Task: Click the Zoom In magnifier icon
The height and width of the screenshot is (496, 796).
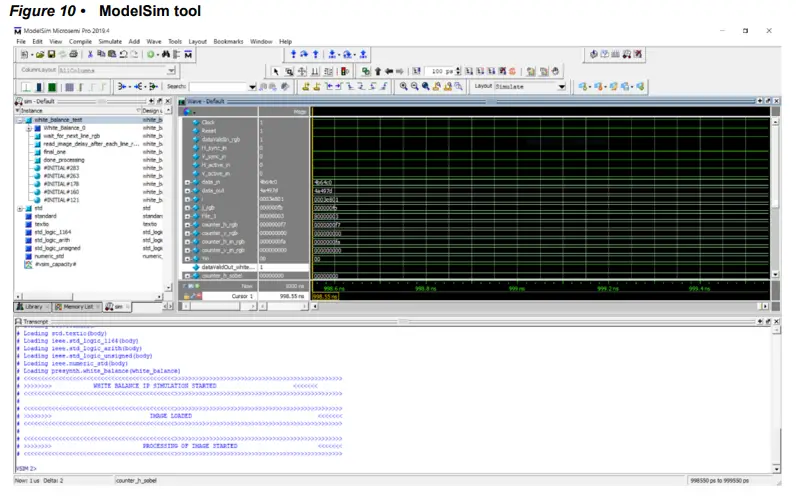Action: 404,87
